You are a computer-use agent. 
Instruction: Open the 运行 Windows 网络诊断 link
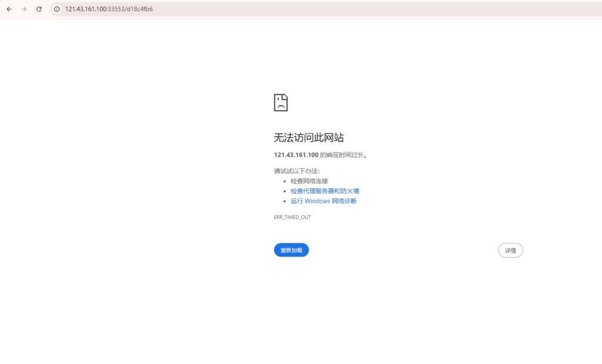click(x=323, y=201)
